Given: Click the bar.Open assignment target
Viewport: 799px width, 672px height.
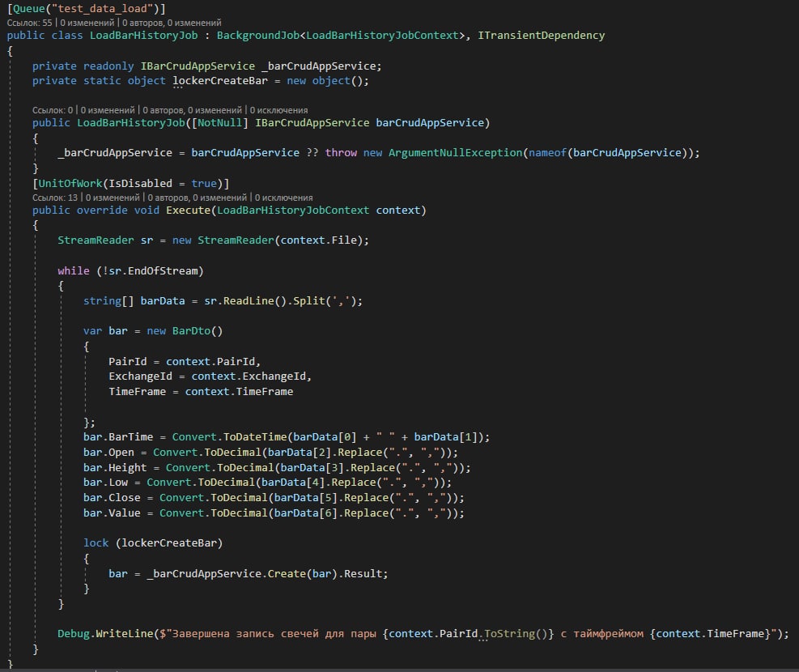Looking at the screenshot, I should [108, 452].
